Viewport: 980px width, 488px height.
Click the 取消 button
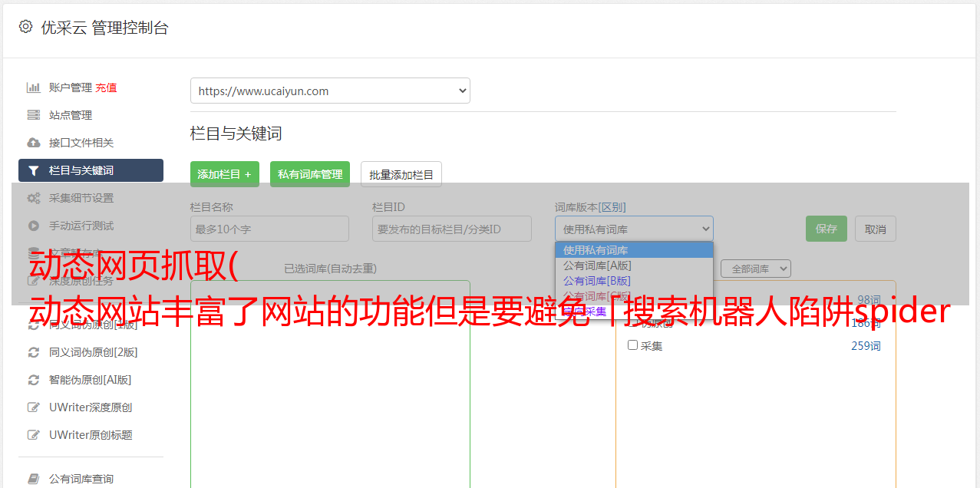876,229
